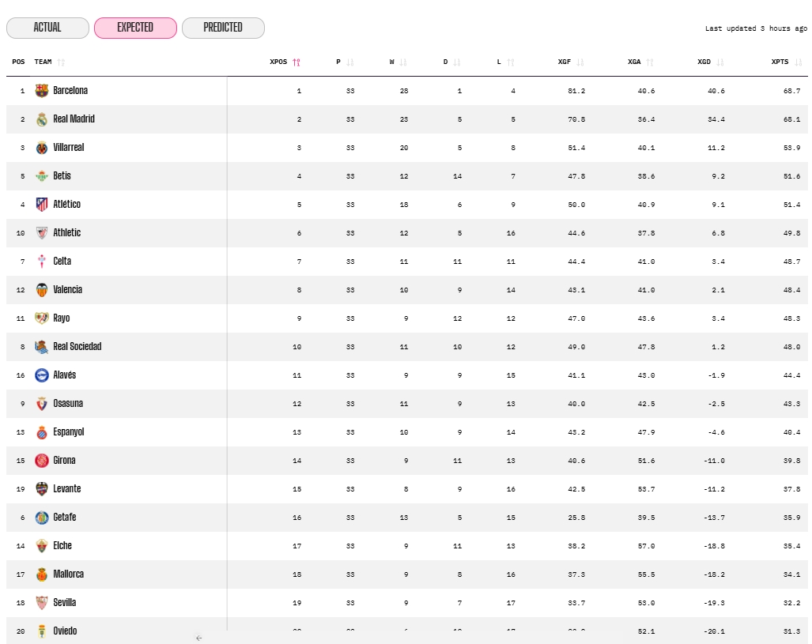This screenshot has height=644, width=812.
Task: Select Osasuna's club crest
Action: coord(42,403)
